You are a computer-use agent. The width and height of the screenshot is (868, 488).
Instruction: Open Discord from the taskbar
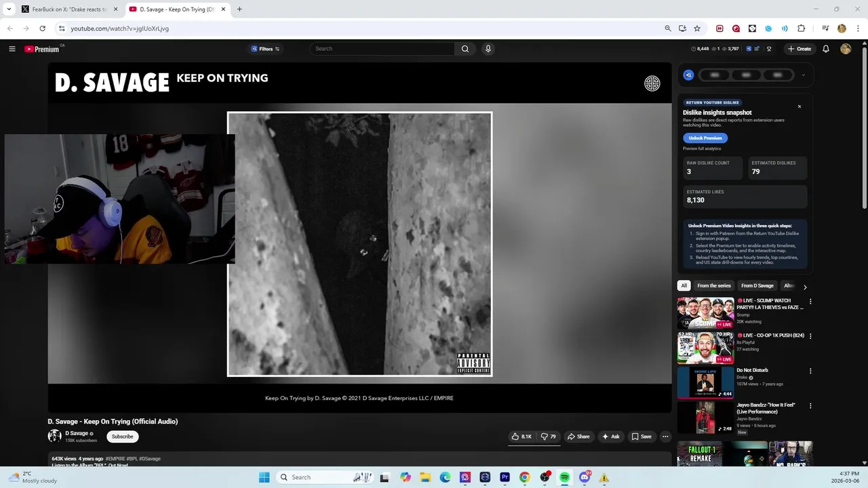pyautogui.click(x=585, y=477)
